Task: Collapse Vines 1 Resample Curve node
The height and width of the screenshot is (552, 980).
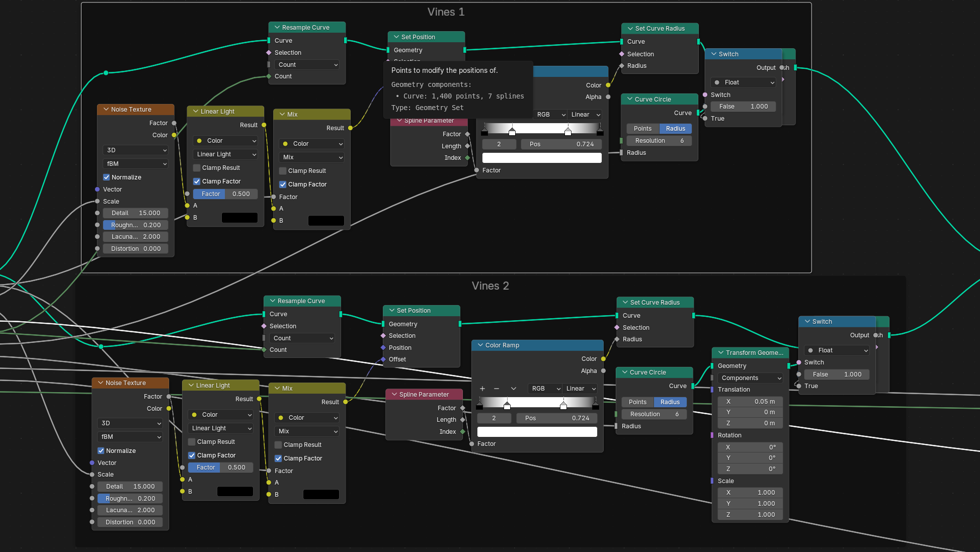Action: click(x=277, y=28)
